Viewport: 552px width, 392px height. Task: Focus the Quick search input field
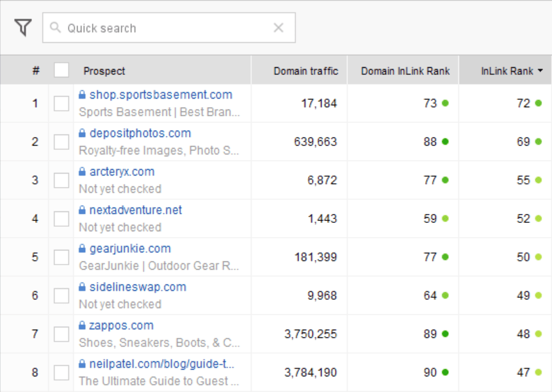(x=169, y=28)
